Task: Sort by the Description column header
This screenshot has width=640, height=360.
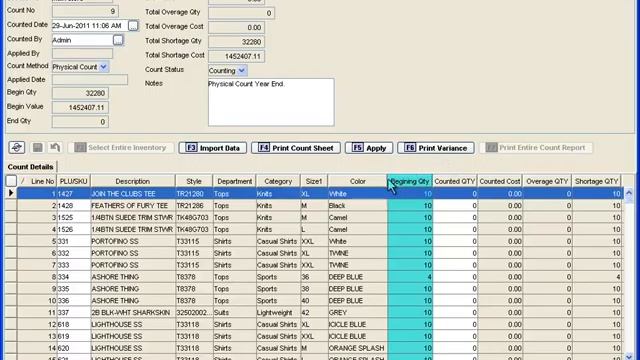Action: tap(133, 181)
